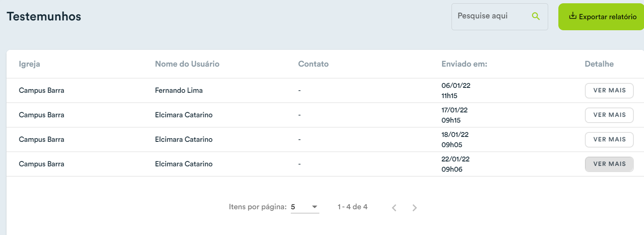The image size is (644, 235).
Task: Click the green search magnifier icon
Action: tap(536, 16)
